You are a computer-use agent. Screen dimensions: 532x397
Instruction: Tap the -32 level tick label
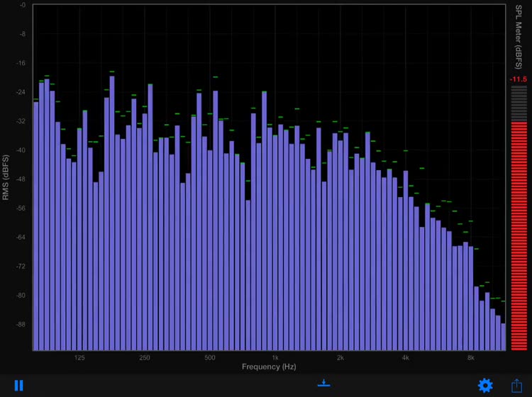pos(21,121)
